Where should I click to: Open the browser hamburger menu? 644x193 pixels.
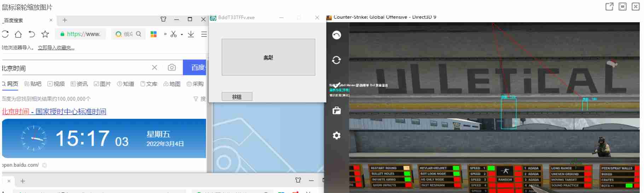point(204,34)
